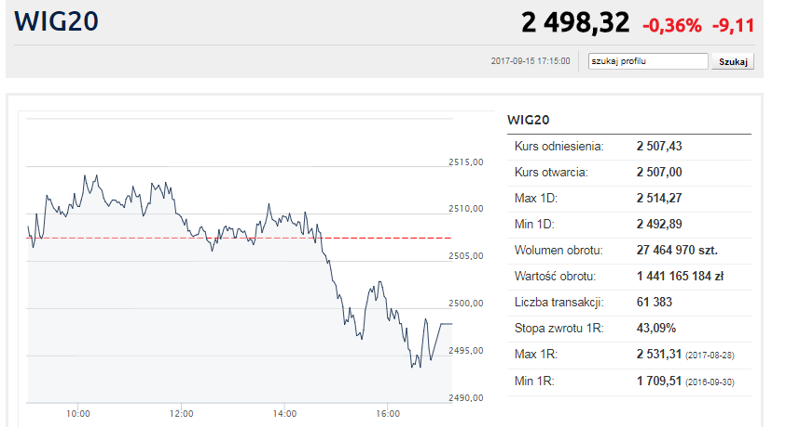Select the Kurs odniesienia table row
This screenshot has width=786, height=427.
click(629, 147)
